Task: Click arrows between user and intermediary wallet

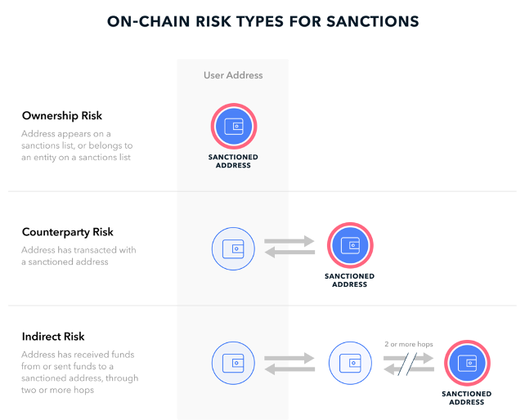Action: (292, 364)
